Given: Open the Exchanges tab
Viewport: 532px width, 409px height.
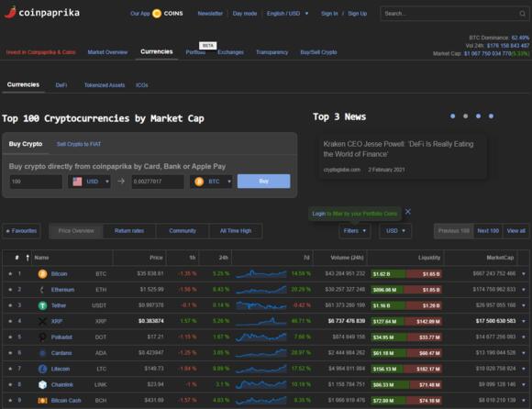Looking at the screenshot, I should pyautogui.click(x=231, y=52).
